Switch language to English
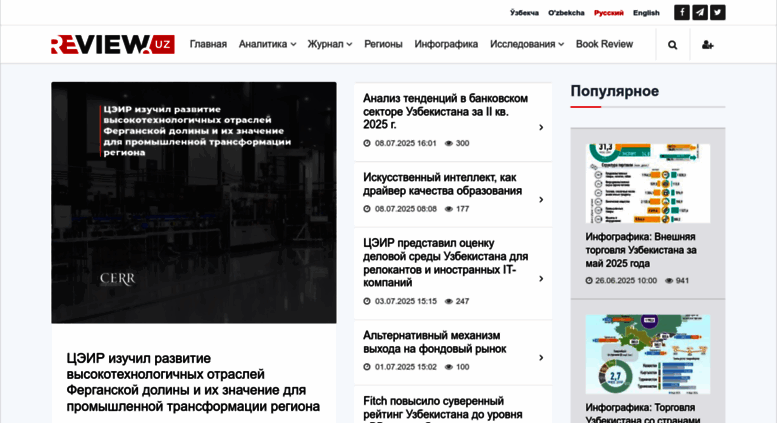Image resolution: width=777 pixels, height=423 pixels. 646,13
